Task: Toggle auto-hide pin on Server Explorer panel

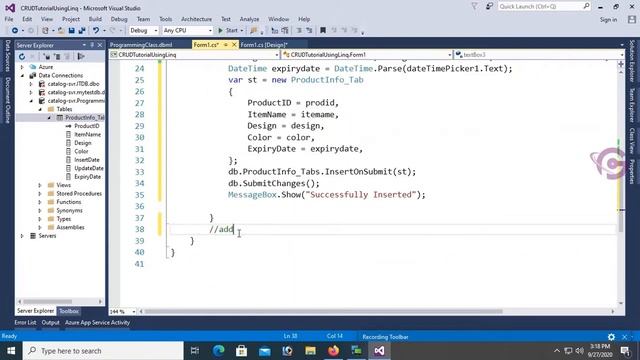Action: click(92, 45)
